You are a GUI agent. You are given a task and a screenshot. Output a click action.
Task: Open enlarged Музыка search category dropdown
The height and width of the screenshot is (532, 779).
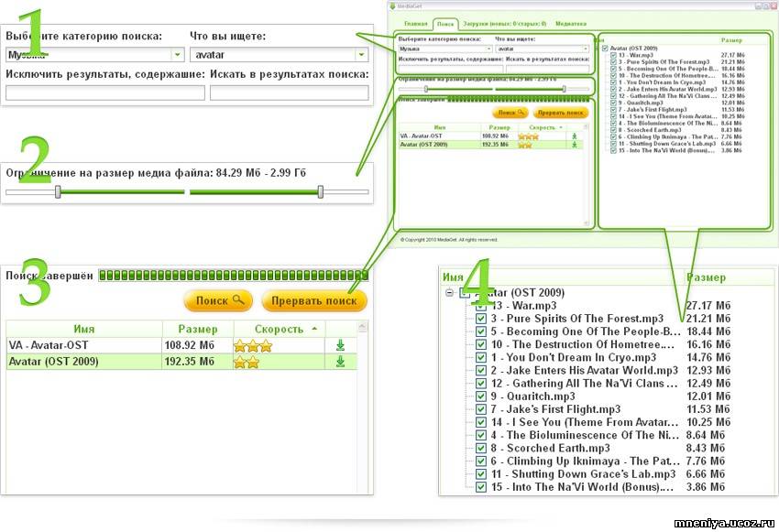click(x=178, y=55)
